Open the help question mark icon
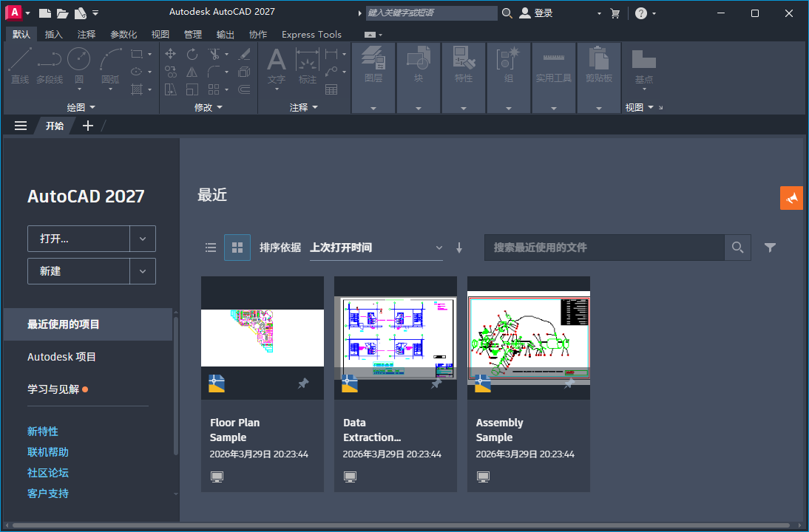 [640, 13]
